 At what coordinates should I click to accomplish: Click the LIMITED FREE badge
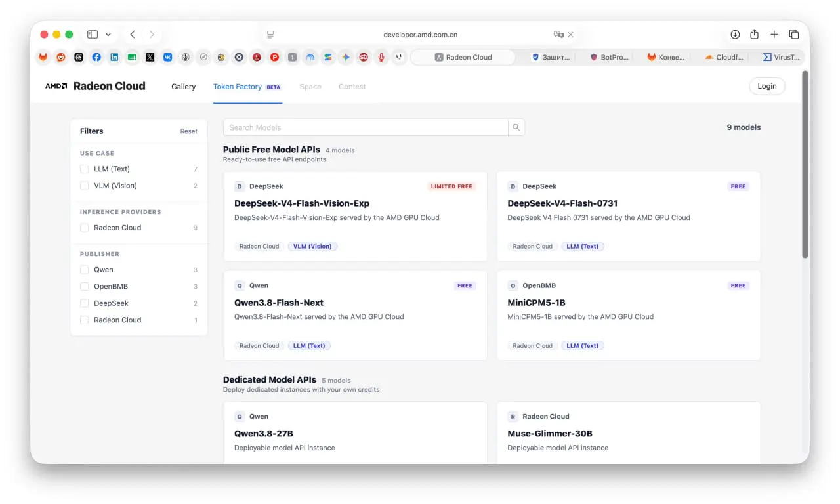(451, 186)
